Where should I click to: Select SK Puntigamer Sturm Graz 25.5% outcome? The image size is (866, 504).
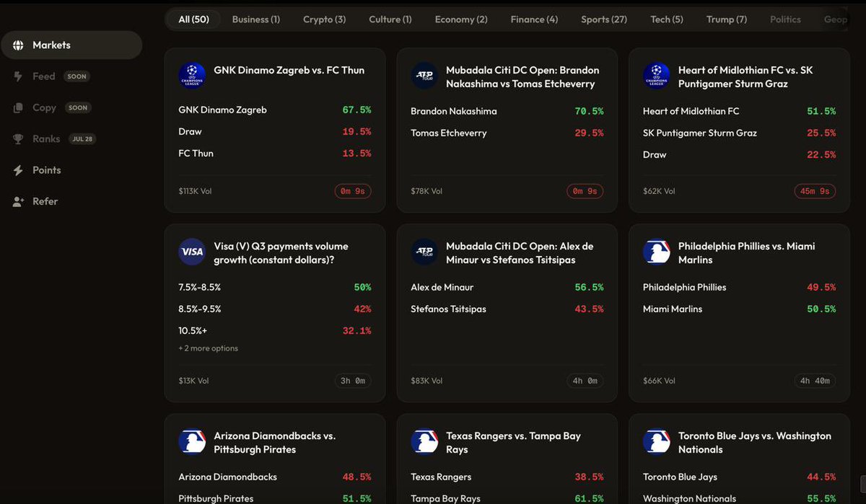[740, 133]
